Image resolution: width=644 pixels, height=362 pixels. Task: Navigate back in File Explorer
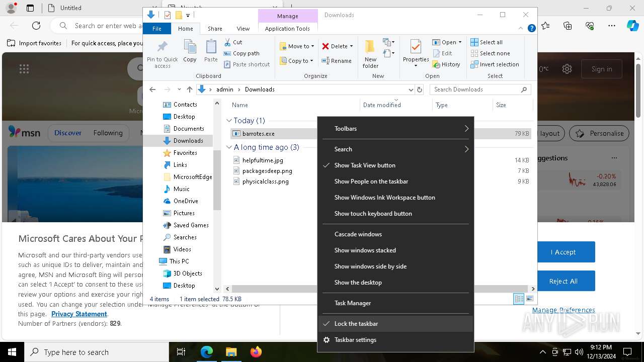click(x=152, y=89)
